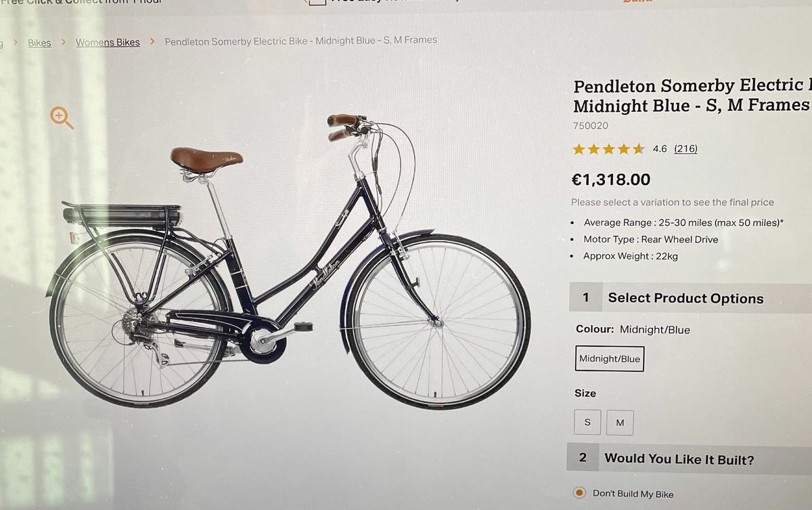The height and width of the screenshot is (510, 812).
Task: Click the Pendleton Somerby product title heading
Action: 692,95
